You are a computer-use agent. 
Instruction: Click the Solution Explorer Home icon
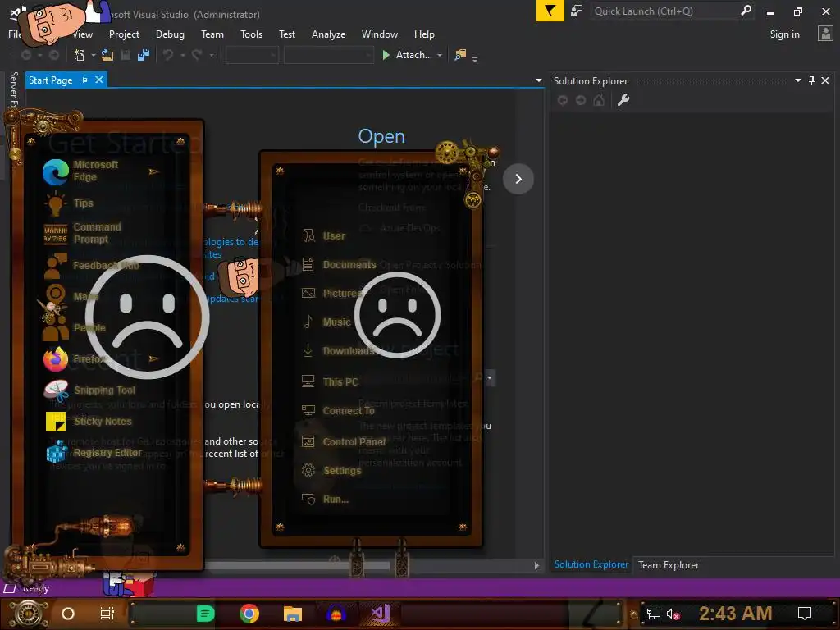(599, 100)
